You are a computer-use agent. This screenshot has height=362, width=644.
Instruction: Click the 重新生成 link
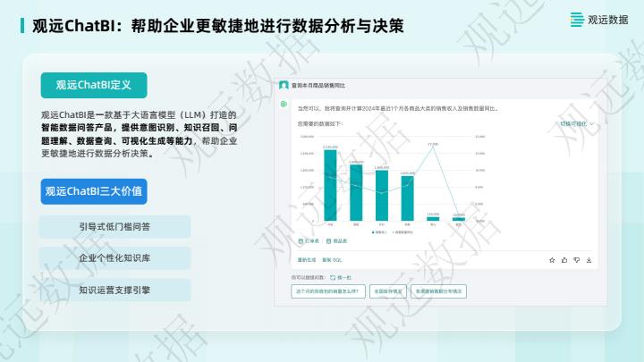click(307, 260)
